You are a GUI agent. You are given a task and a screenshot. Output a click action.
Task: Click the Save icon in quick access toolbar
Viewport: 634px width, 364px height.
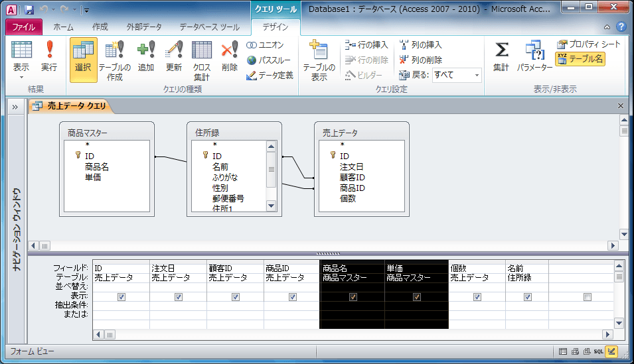[x=29, y=9]
